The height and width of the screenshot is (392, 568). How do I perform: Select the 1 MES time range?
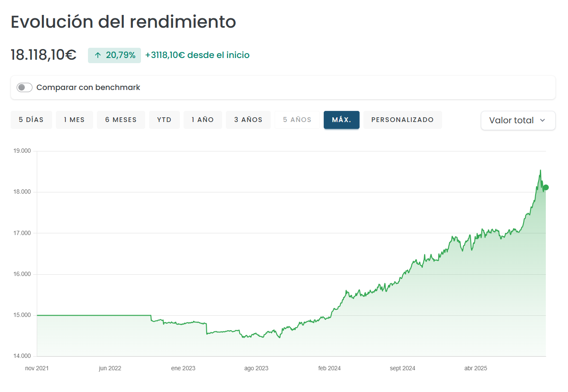point(74,120)
